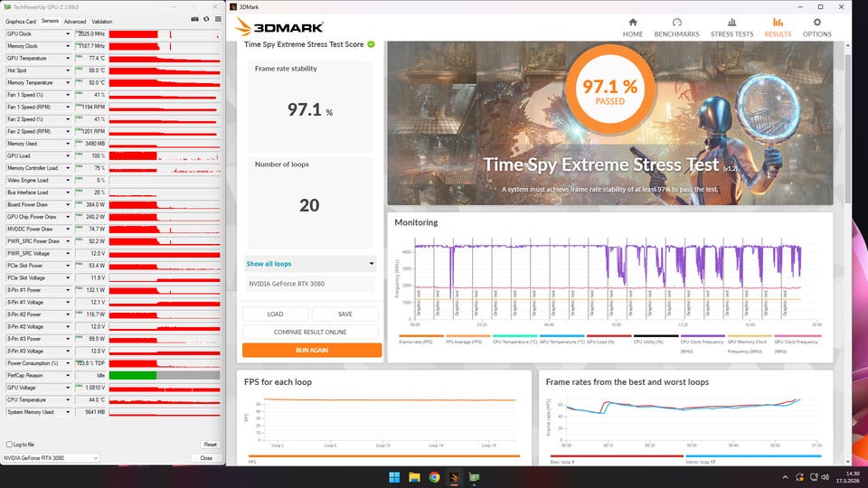Image resolution: width=868 pixels, height=488 pixels.
Task: Click the Worst loop 17 blue legend
Action: (753, 459)
